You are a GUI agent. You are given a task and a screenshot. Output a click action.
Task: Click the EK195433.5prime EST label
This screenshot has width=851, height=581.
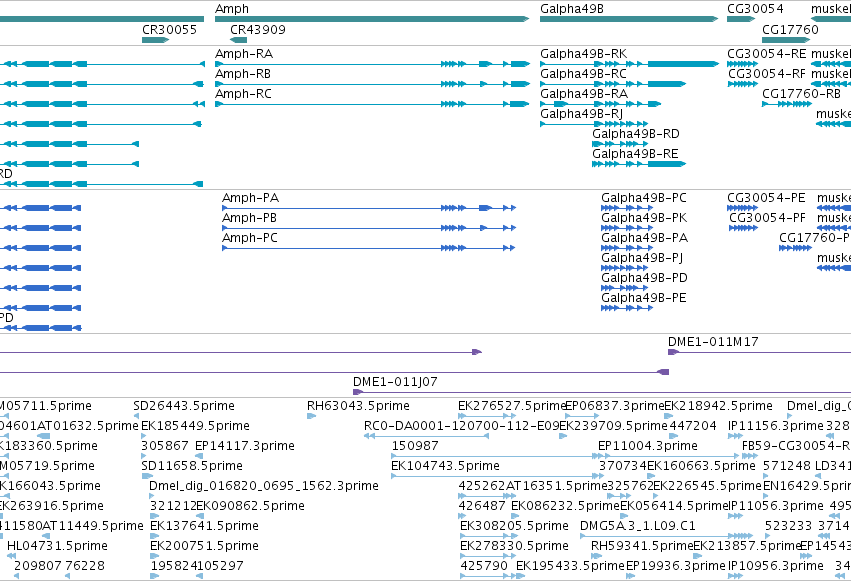coord(570,566)
